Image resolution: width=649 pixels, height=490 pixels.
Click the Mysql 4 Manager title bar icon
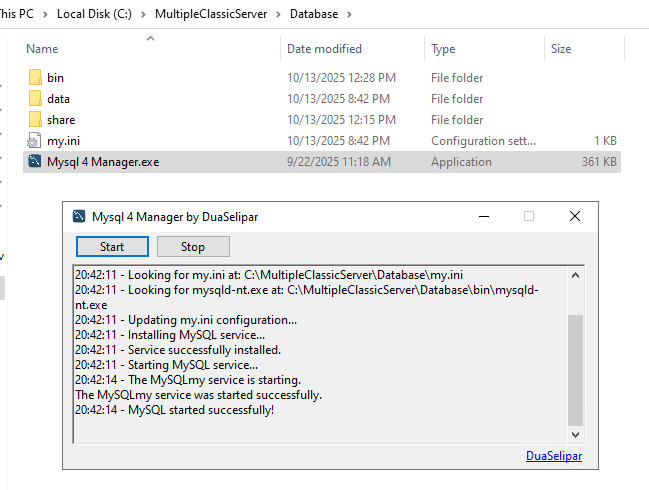[79, 216]
